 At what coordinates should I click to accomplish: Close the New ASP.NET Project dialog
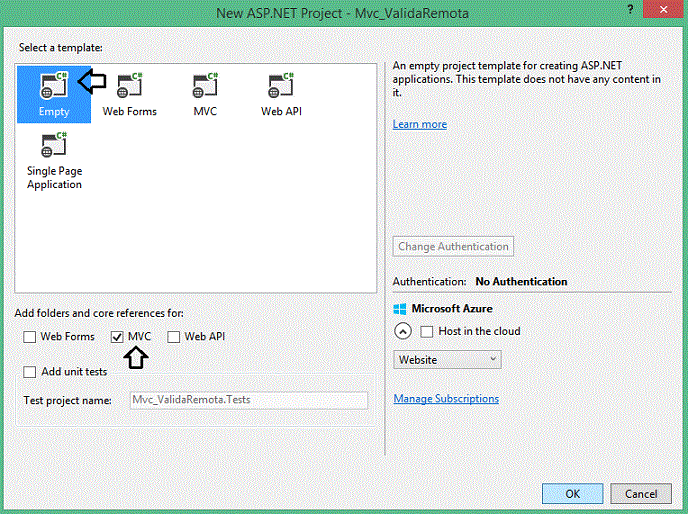tap(663, 9)
